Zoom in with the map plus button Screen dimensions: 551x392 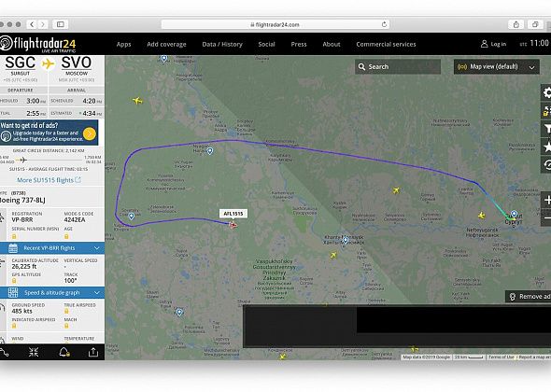coord(546,201)
